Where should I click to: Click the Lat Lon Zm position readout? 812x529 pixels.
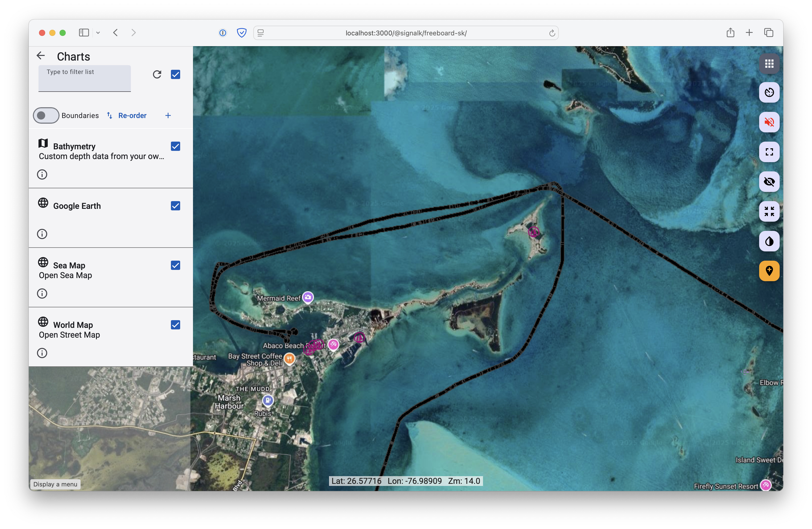(406, 481)
